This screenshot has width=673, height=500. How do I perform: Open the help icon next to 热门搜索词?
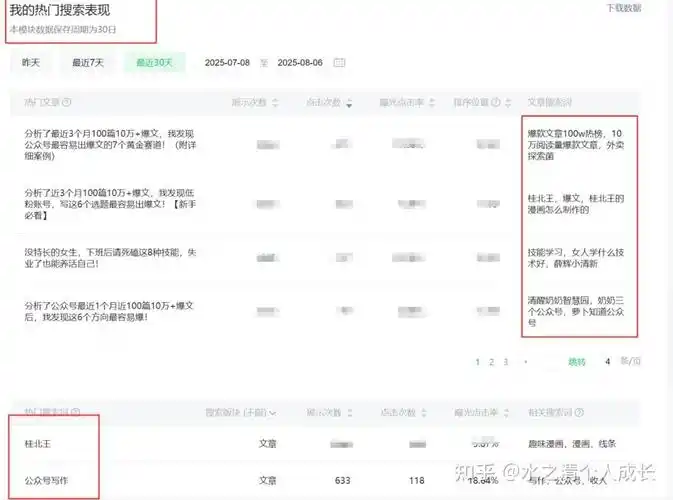click(76, 412)
